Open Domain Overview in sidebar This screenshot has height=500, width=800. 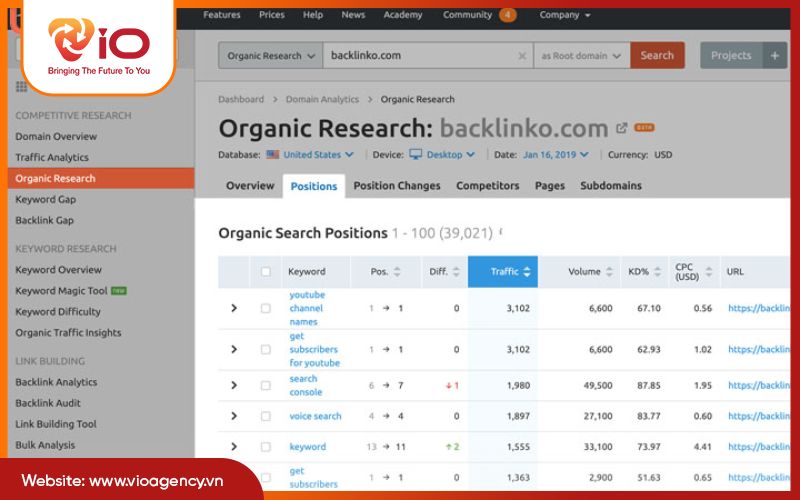point(56,136)
